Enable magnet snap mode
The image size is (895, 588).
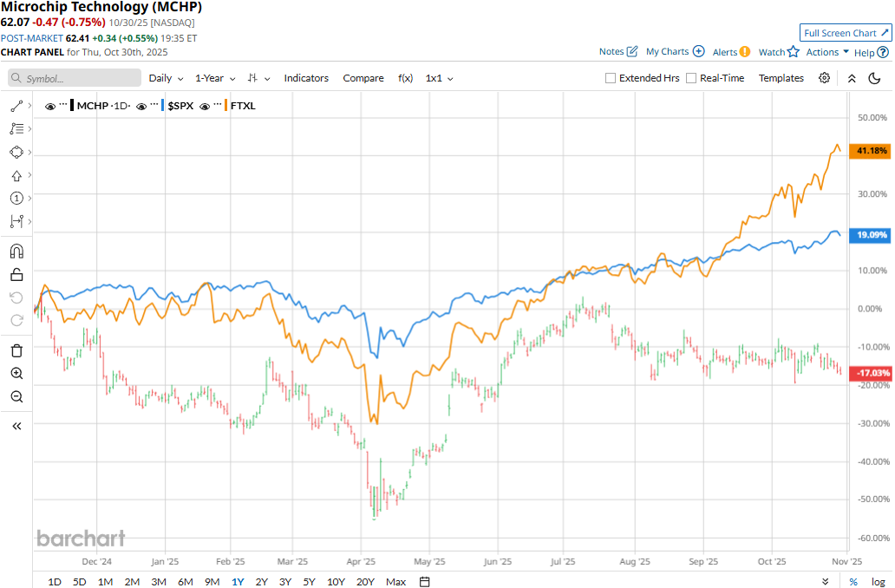click(16, 252)
